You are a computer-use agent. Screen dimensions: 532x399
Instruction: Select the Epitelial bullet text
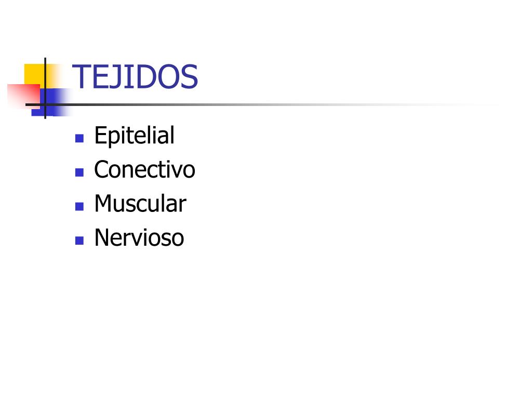point(135,136)
